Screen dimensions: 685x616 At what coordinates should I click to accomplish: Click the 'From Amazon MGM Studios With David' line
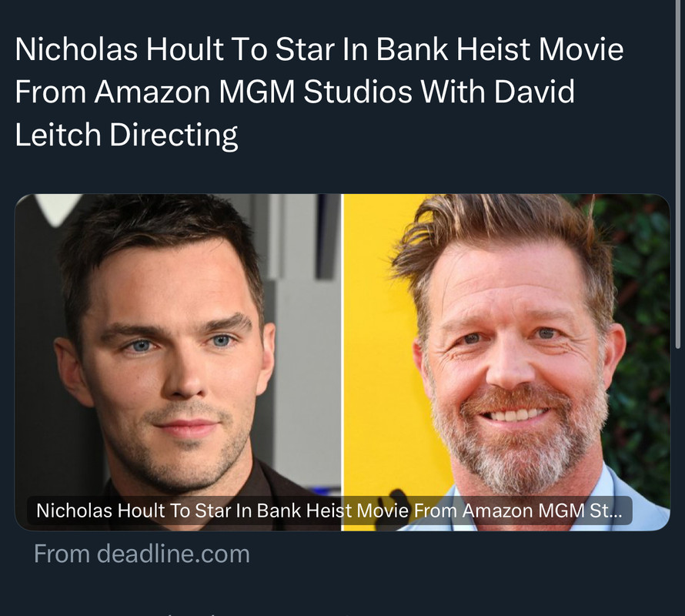click(x=295, y=92)
